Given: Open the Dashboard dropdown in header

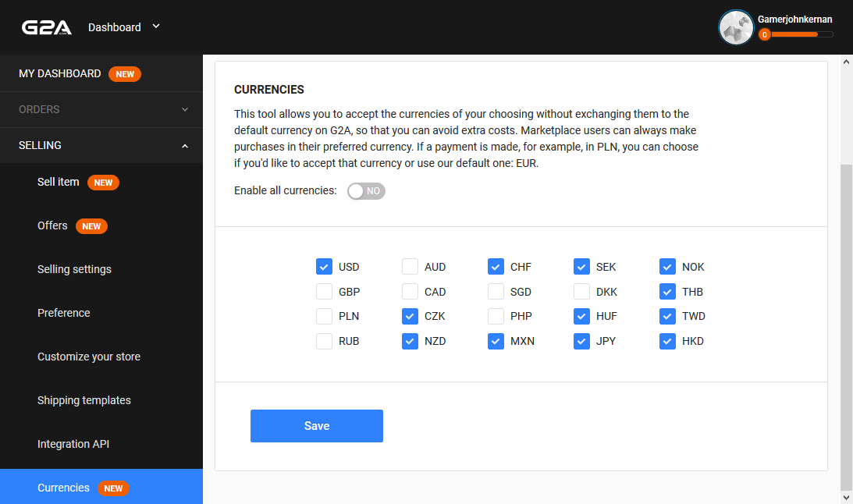Looking at the screenshot, I should 124,27.
